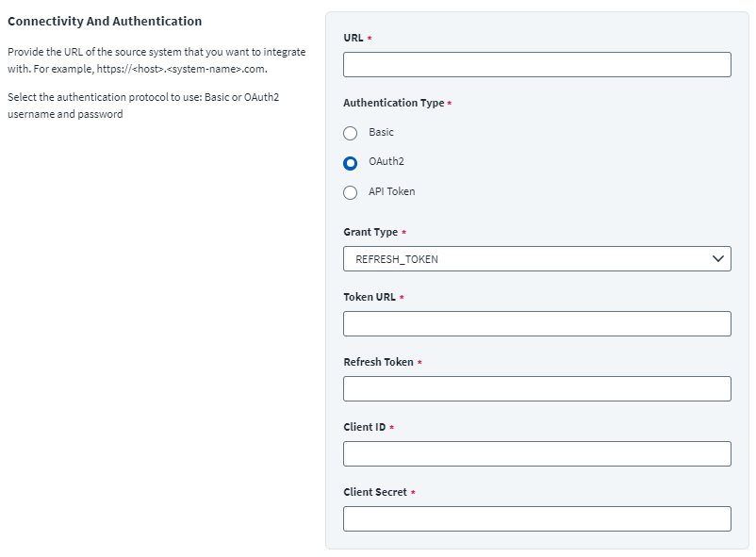Choose API Token as authentication type
Screen dimensions: 756x557
351,191
